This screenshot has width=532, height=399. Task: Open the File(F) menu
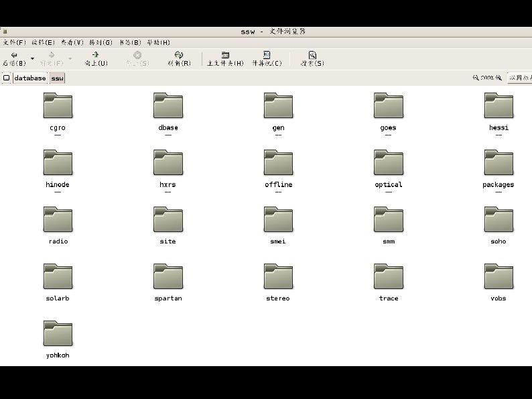14,42
